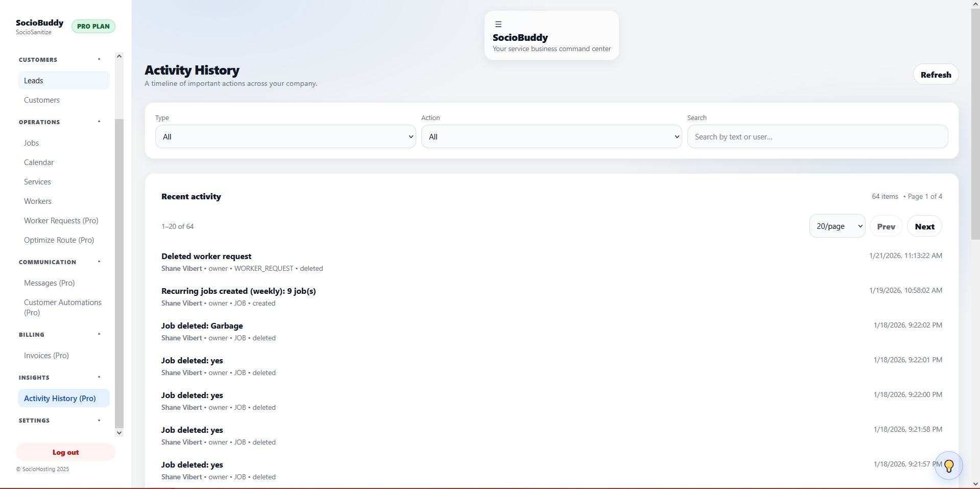Navigate to the Calendar
Image resolution: width=980 pixels, height=489 pixels.
tap(39, 162)
